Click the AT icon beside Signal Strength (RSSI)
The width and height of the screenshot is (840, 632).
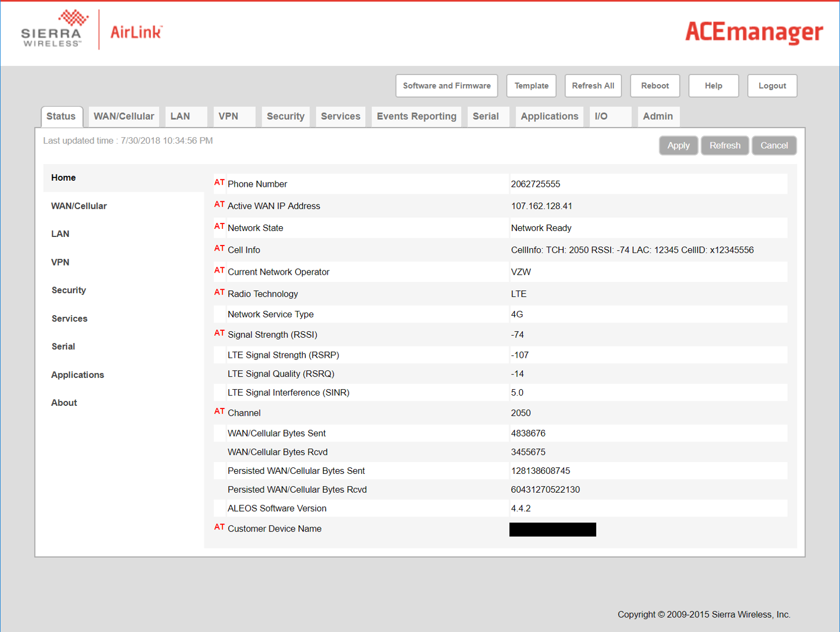[219, 334]
